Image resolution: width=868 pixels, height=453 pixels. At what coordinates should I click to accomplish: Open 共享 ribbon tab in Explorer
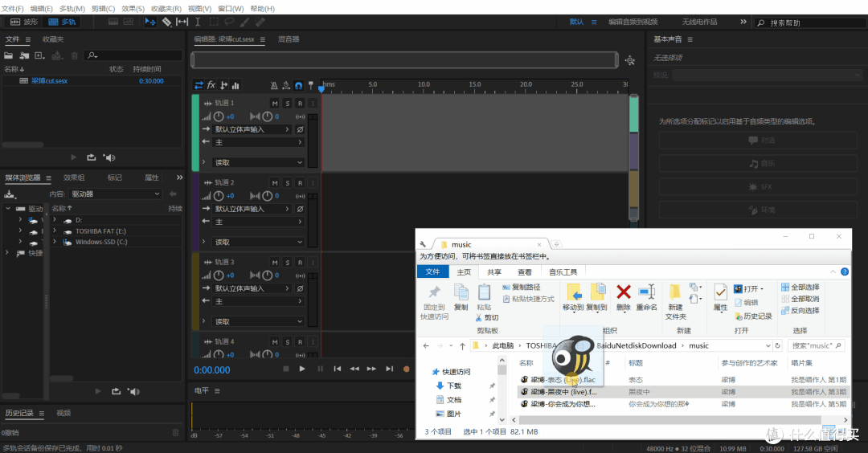(494, 272)
